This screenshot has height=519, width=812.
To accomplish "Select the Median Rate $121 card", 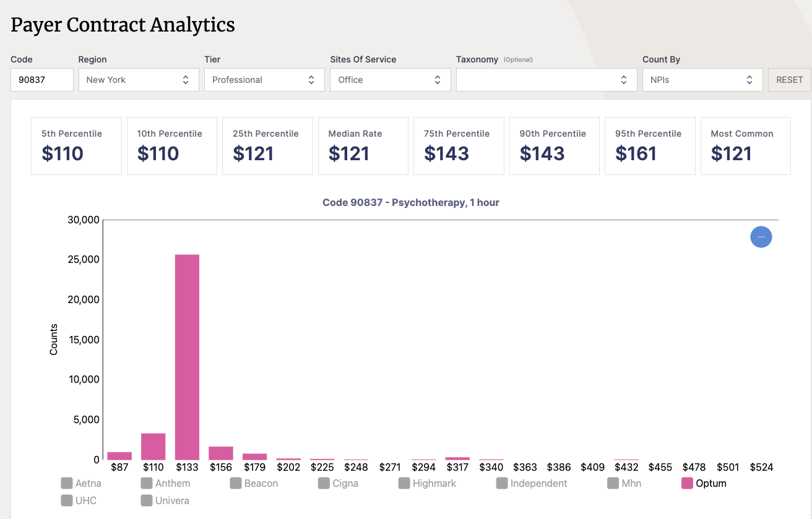I will [x=363, y=146].
